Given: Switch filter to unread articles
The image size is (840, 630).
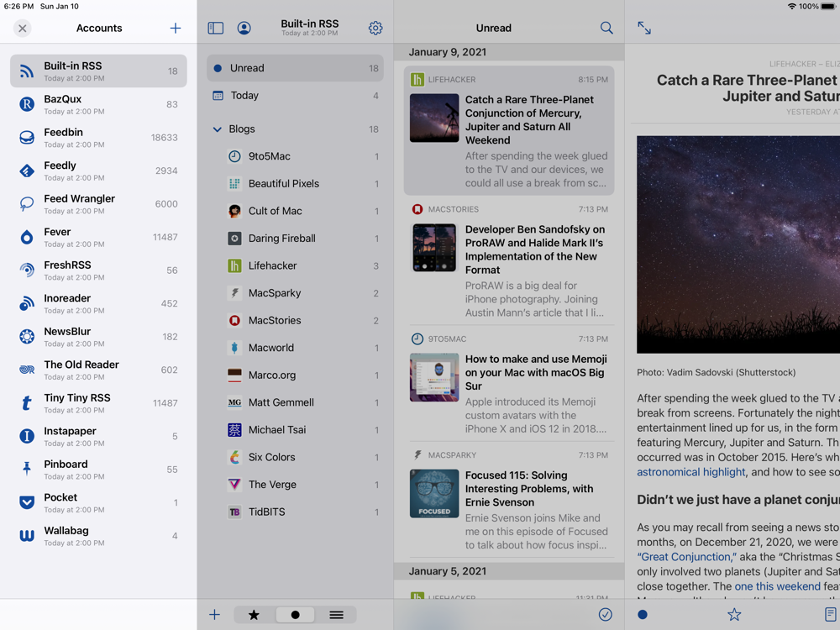Looking at the screenshot, I should click(295, 615).
